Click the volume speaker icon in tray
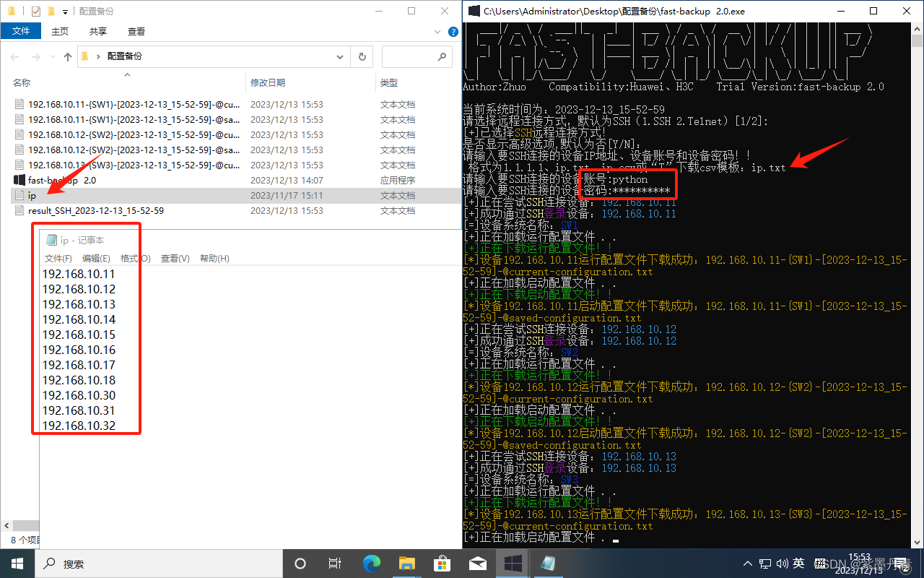924x578 pixels. coord(782,564)
